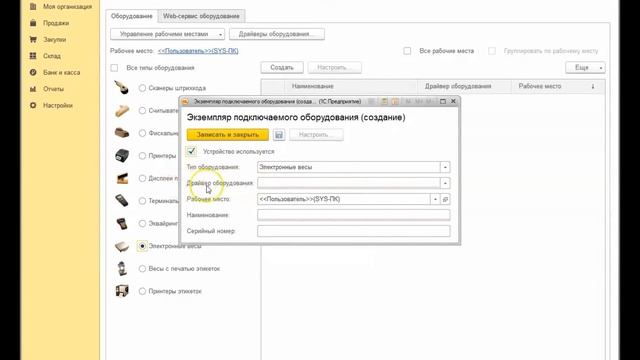Click the customer display device icon
This screenshot has height=360, width=640.
(x=122, y=178)
